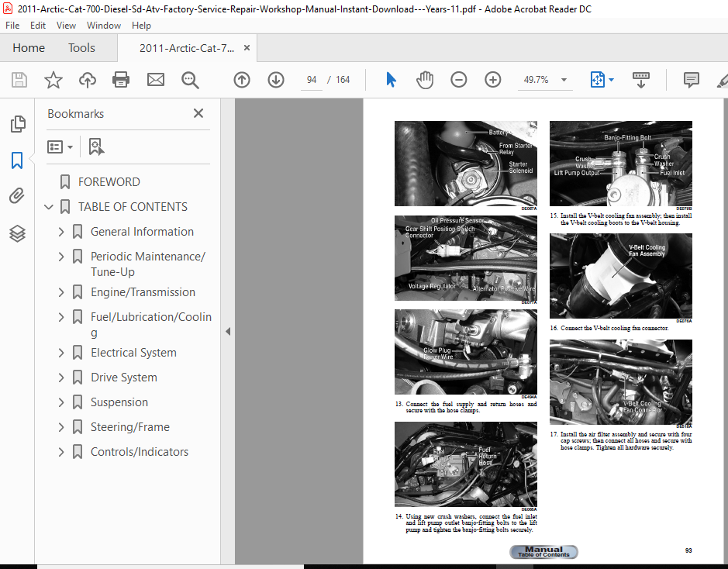
Task: Open the Attachments paperclip icon
Action: (17, 196)
